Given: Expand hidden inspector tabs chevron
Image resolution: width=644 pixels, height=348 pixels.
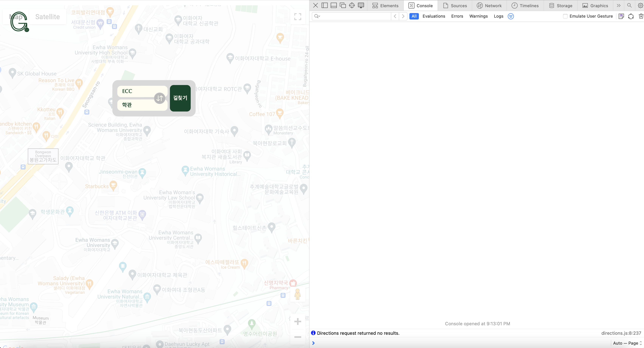Looking at the screenshot, I should coord(618,5).
